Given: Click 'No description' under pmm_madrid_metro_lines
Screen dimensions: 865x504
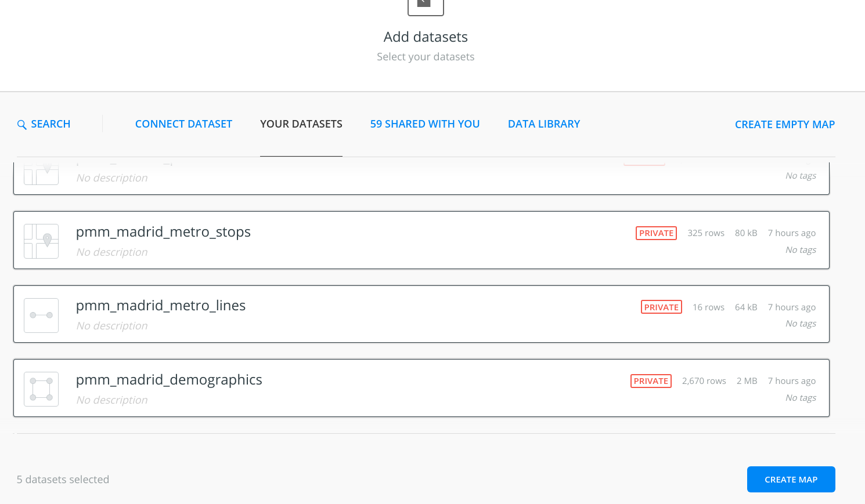Looking at the screenshot, I should (x=112, y=326).
